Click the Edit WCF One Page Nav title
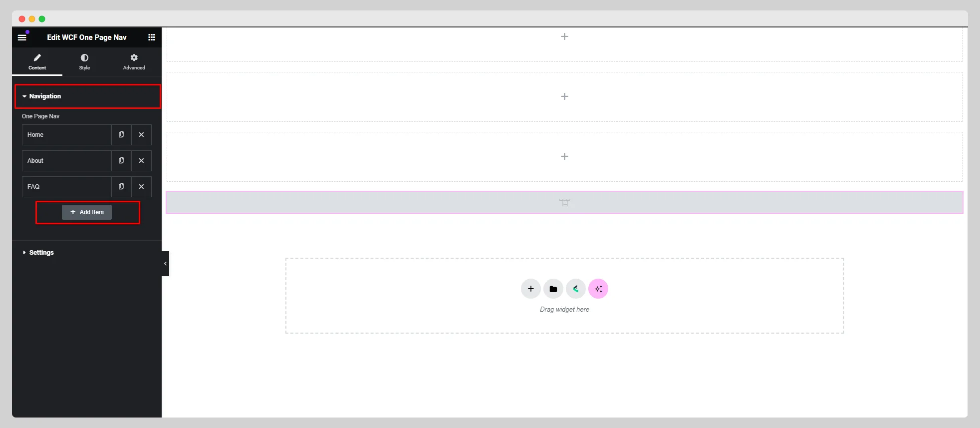This screenshot has width=980, height=428. tap(87, 37)
